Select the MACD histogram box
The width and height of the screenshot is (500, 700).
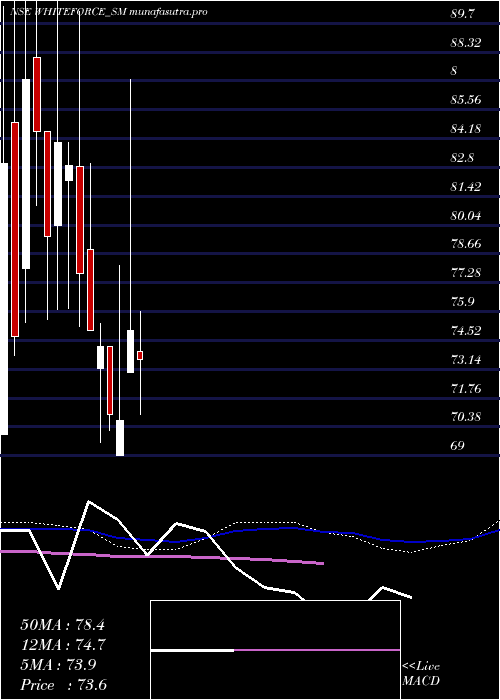coord(275,650)
